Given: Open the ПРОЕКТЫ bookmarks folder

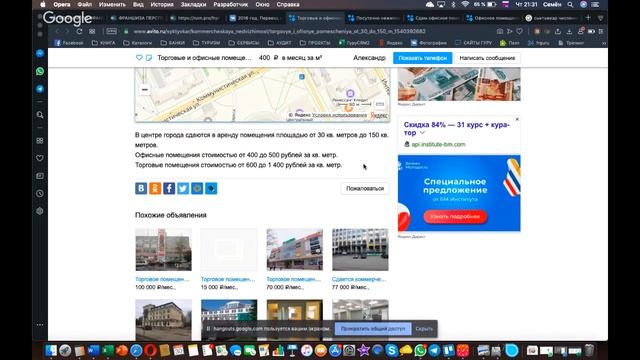Looking at the screenshot, I should (x=315, y=43).
